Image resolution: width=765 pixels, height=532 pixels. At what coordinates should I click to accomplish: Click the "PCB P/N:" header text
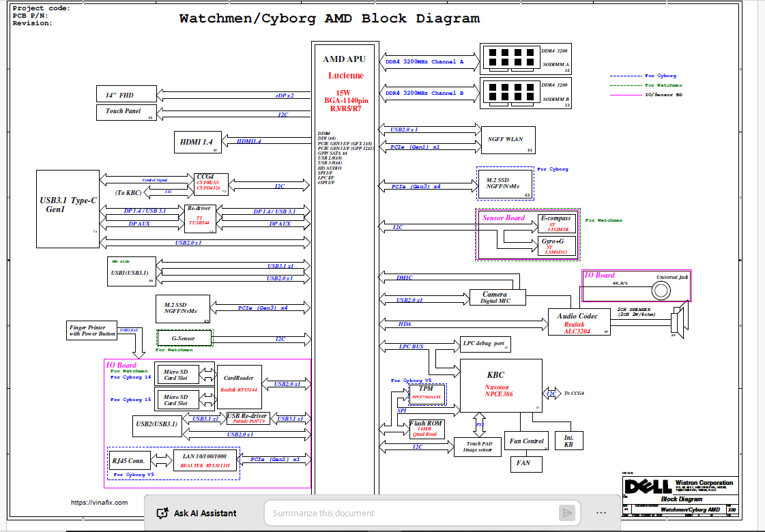pyautogui.click(x=30, y=16)
